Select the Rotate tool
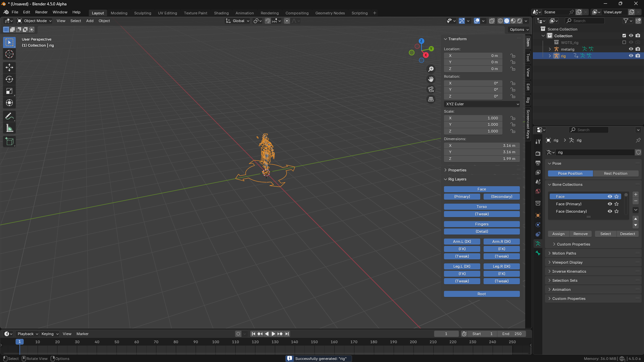 [9, 79]
